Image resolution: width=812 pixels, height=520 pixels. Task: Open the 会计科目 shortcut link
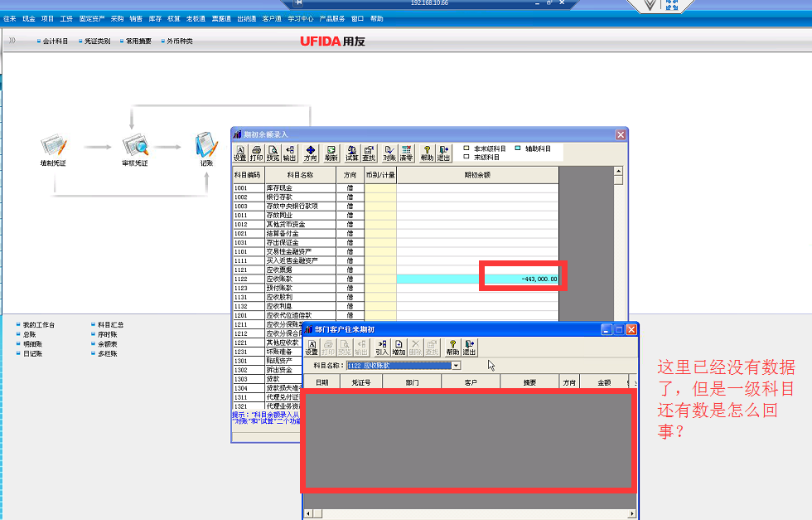pyautogui.click(x=55, y=41)
